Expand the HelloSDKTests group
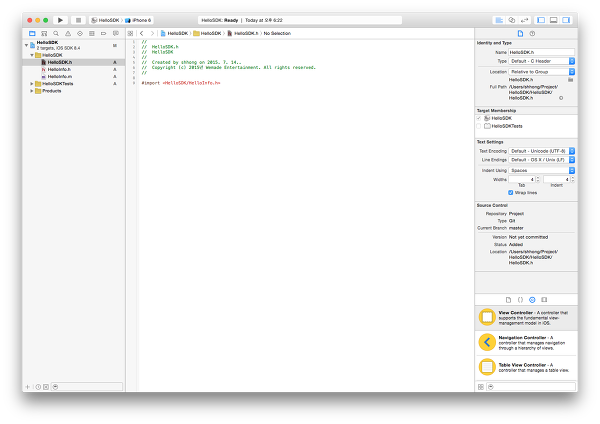 click(x=32, y=83)
